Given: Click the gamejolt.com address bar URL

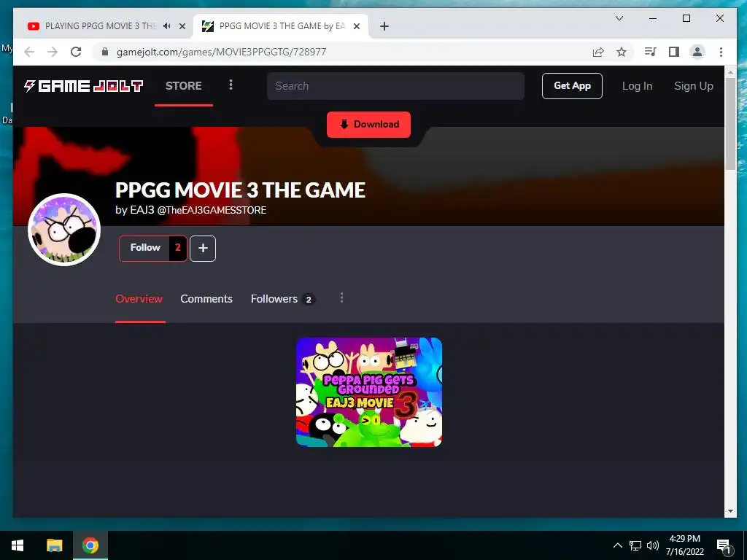Looking at the screenshot, I should (x=222, y=52).
